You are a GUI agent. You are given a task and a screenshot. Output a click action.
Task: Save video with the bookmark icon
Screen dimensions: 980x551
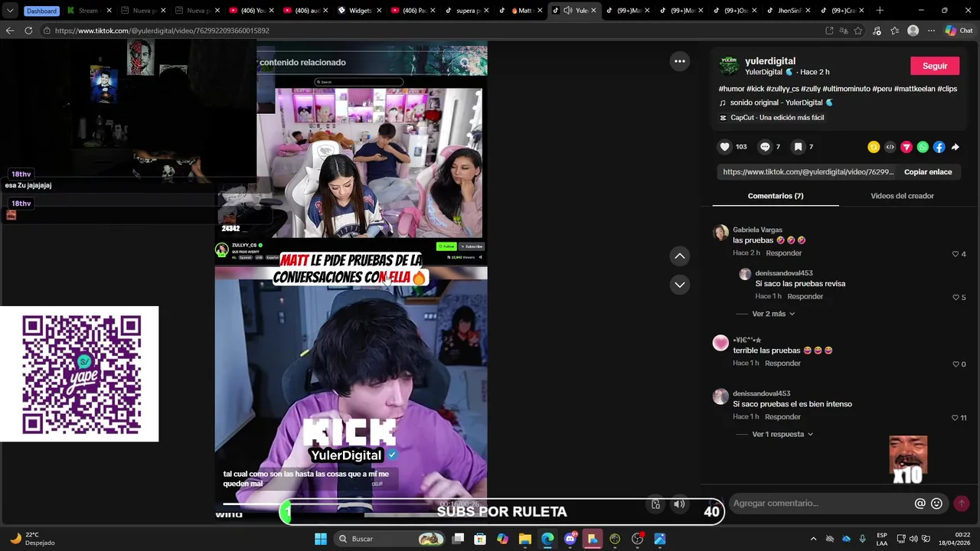[798, 147]
